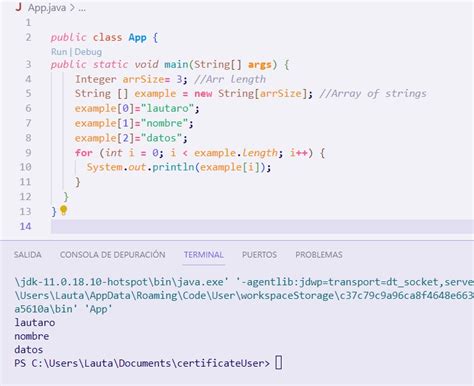Click the Java file icon in breadcrumb
Image resolution: width=474 pixels, height=386 pixels.
coord(19,7)
